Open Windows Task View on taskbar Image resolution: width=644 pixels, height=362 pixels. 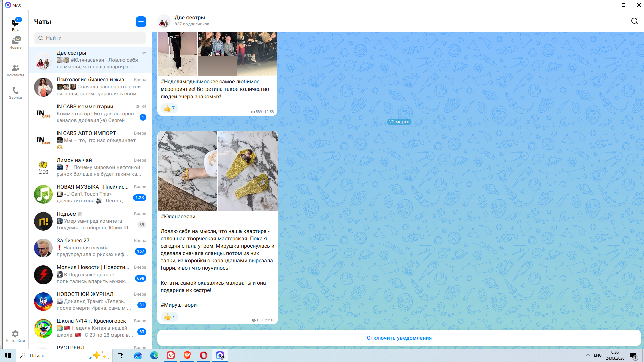120,355
